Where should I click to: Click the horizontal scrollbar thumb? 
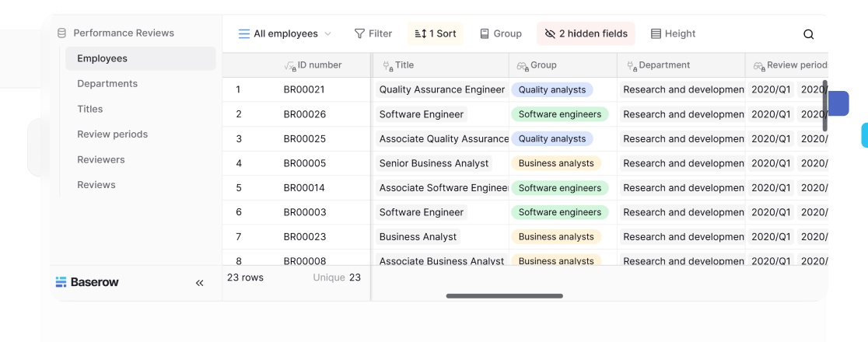click(x=504, y=296)
